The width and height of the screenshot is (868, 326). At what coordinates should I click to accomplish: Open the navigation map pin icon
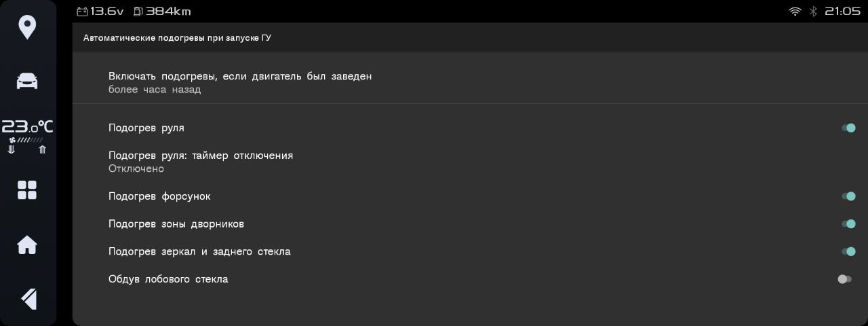27,27
